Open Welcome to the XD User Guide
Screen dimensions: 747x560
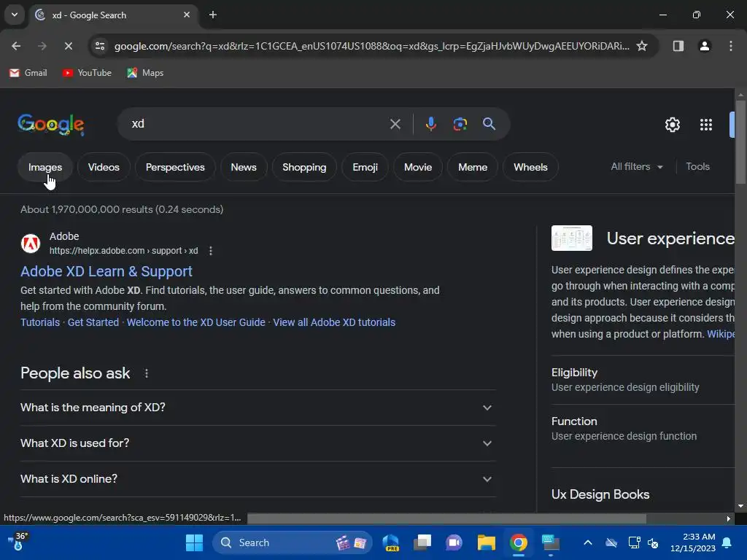(196, 322)
